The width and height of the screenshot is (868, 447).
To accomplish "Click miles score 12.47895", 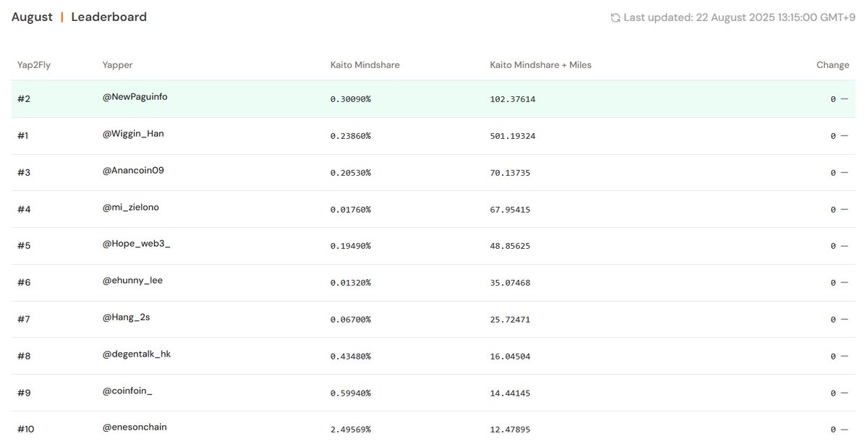I will pos(510,430).
